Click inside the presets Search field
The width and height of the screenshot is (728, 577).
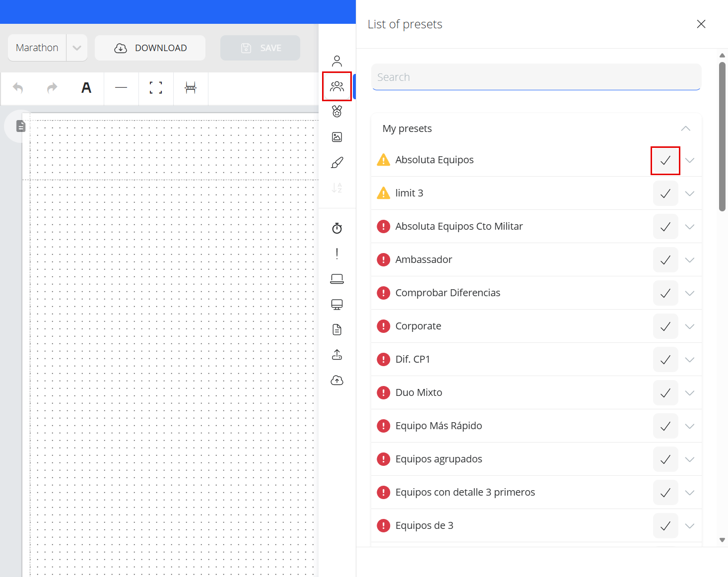(536, 77)
